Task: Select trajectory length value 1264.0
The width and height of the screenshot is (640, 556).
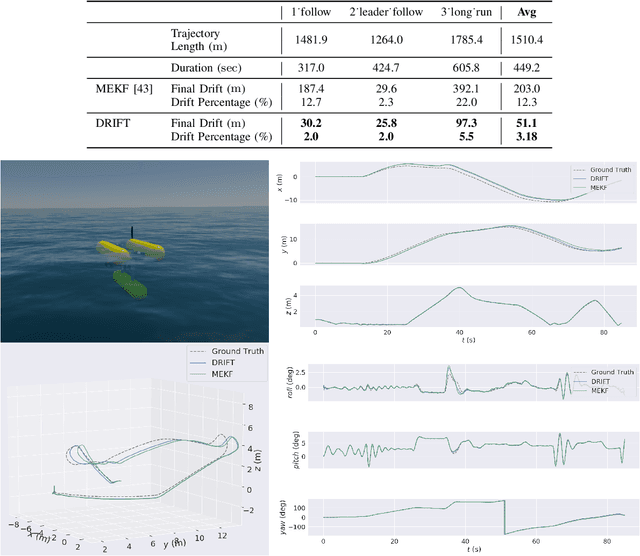Action: point(387,40)
